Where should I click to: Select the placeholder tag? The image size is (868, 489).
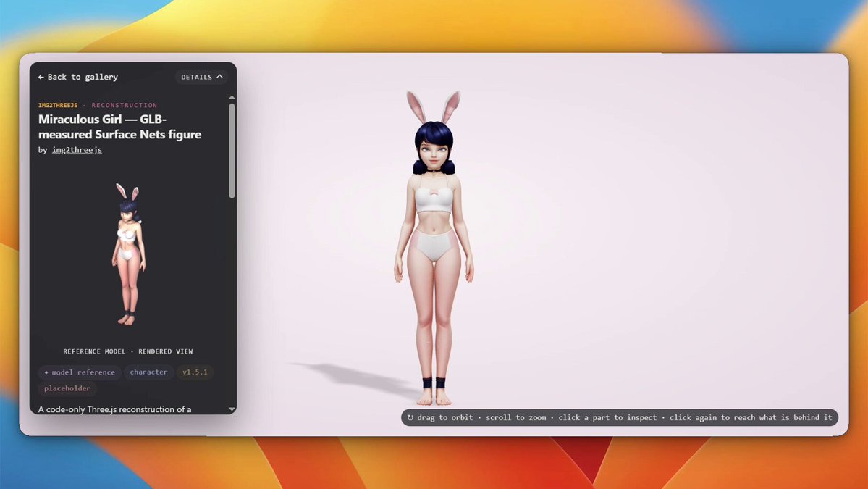point(67,388)
